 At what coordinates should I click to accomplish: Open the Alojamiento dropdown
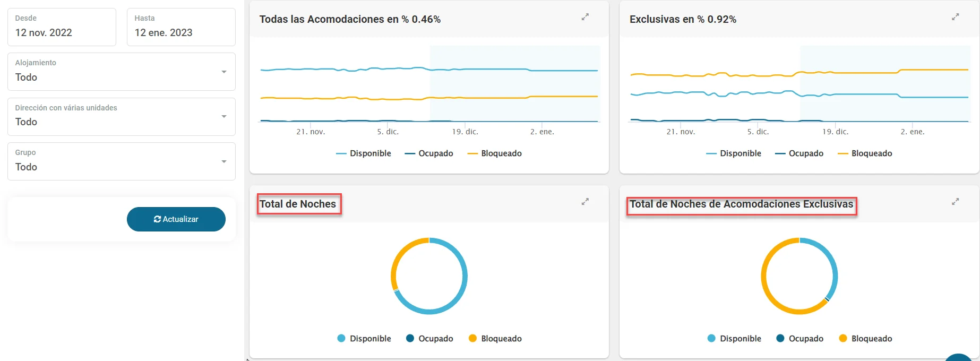[x=122, y=72]
